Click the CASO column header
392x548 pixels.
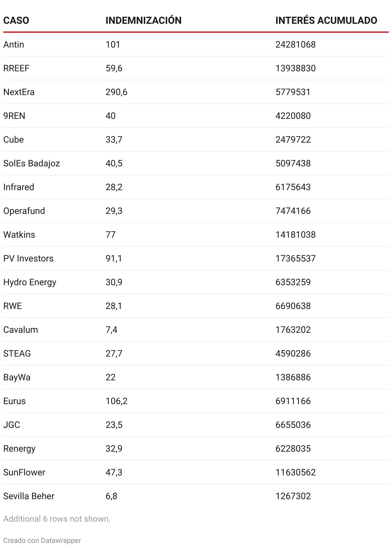click(x=16, y=21)
